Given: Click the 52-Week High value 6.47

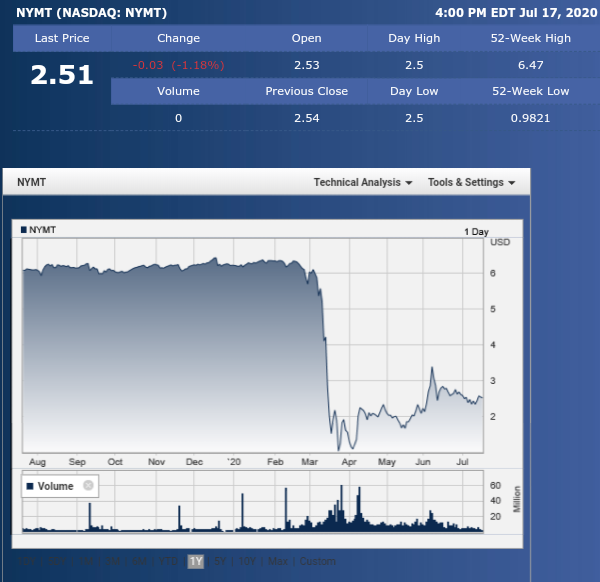Looking at the screenshot, I should 530,65.
